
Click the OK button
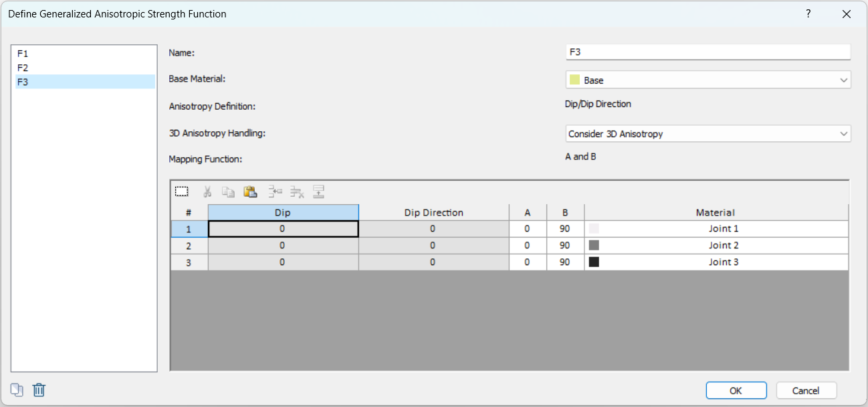click(x=736, y=390)
